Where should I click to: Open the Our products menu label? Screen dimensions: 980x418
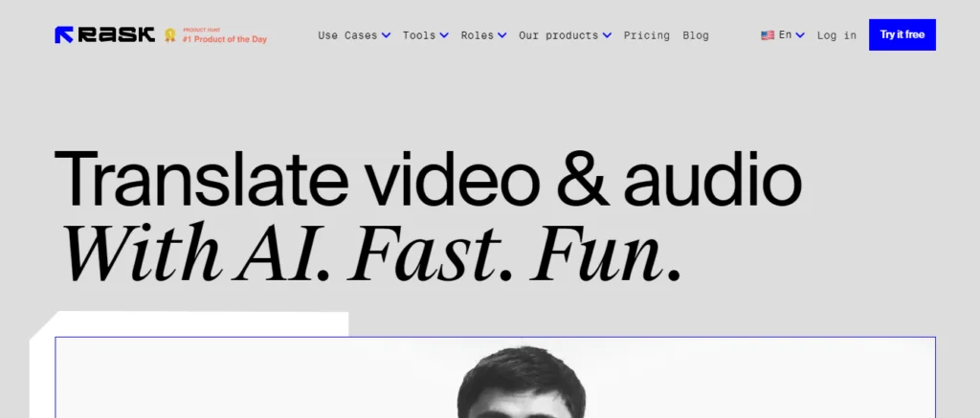tap(558, 35)
